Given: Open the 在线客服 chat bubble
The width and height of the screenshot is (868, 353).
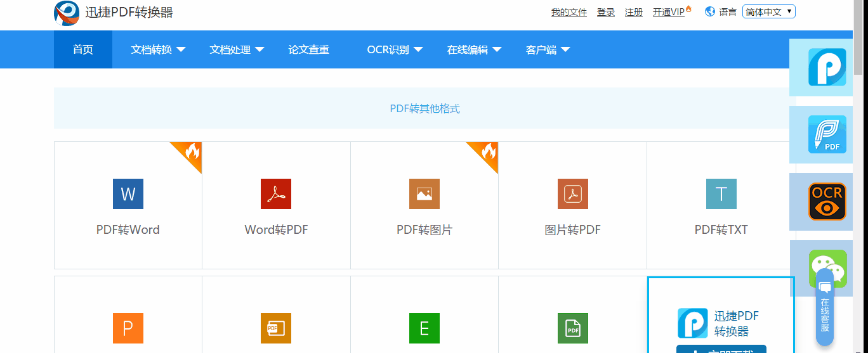Looking at the screenshot, I should pos(825,307).
